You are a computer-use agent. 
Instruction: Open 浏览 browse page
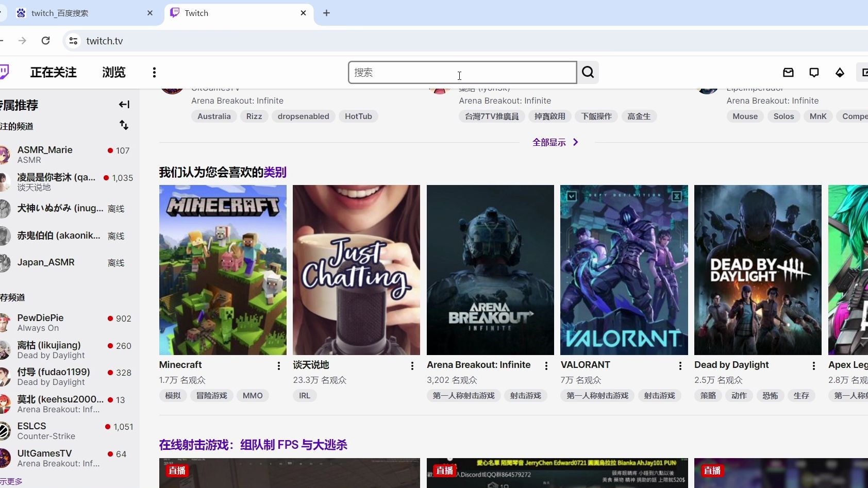pos(114,73)
